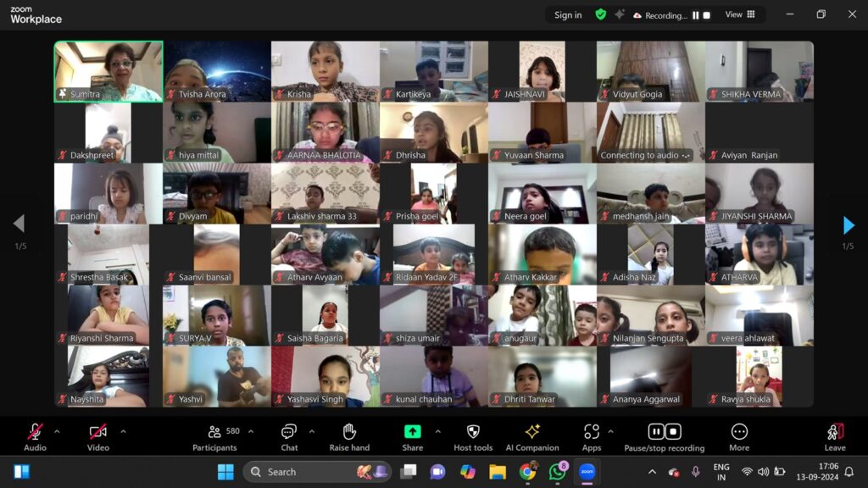Open the Apps panel

592,433
